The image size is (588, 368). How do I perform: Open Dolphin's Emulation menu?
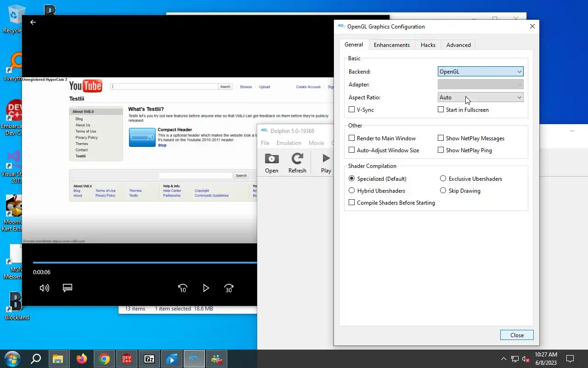pos(289,143)
